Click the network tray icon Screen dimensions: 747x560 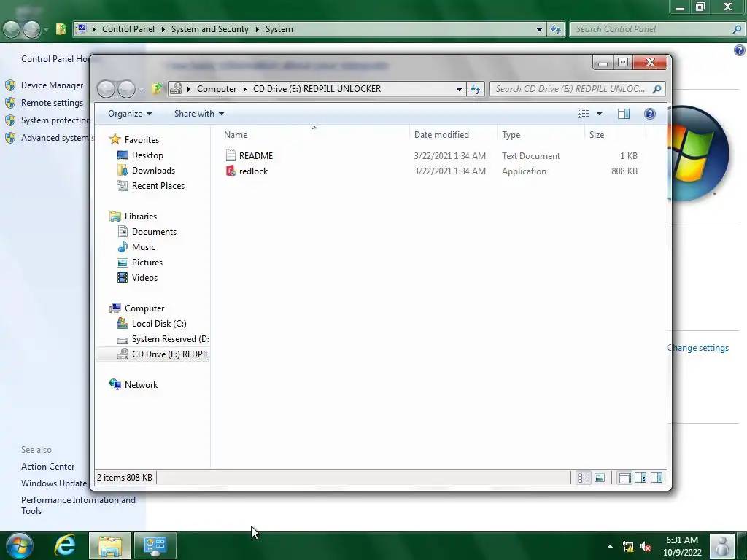click(x=628, y=547)
